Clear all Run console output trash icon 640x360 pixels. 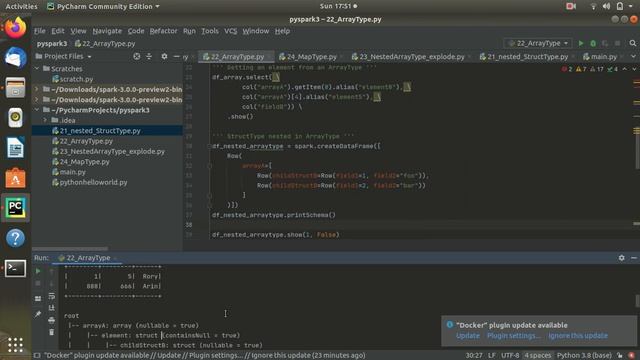tap(51, 332)
